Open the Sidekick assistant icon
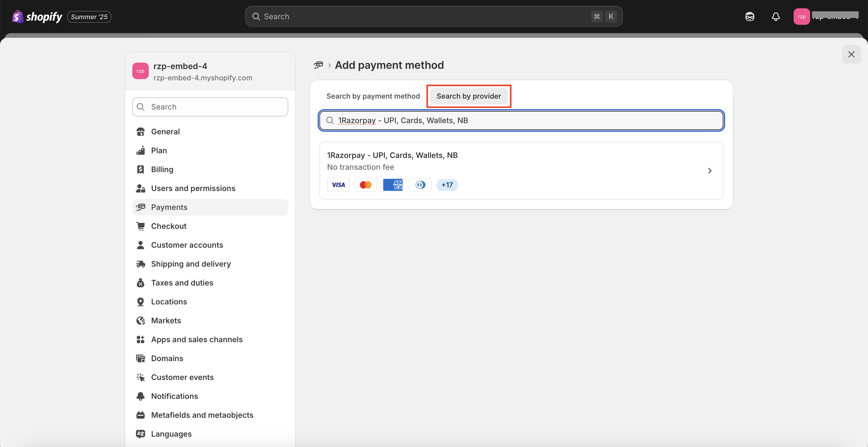This screenshot has width=868, height=447. click(750, 17)
